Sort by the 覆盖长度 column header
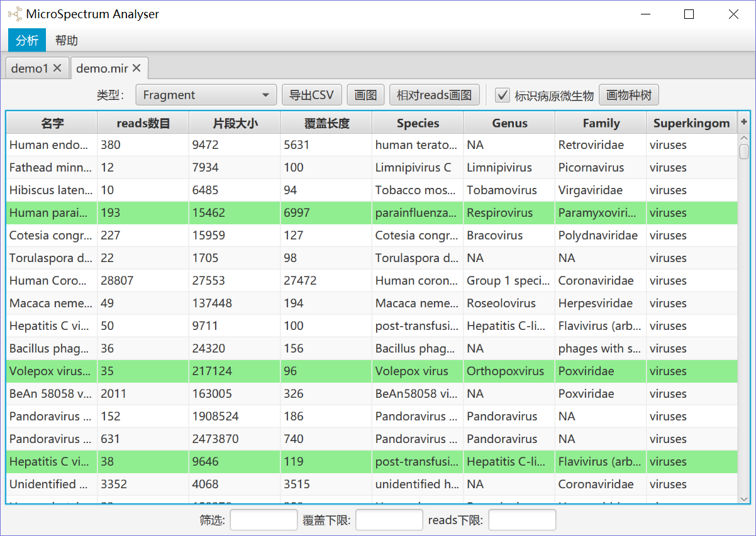The image size is (756, 536). point(326,123)
